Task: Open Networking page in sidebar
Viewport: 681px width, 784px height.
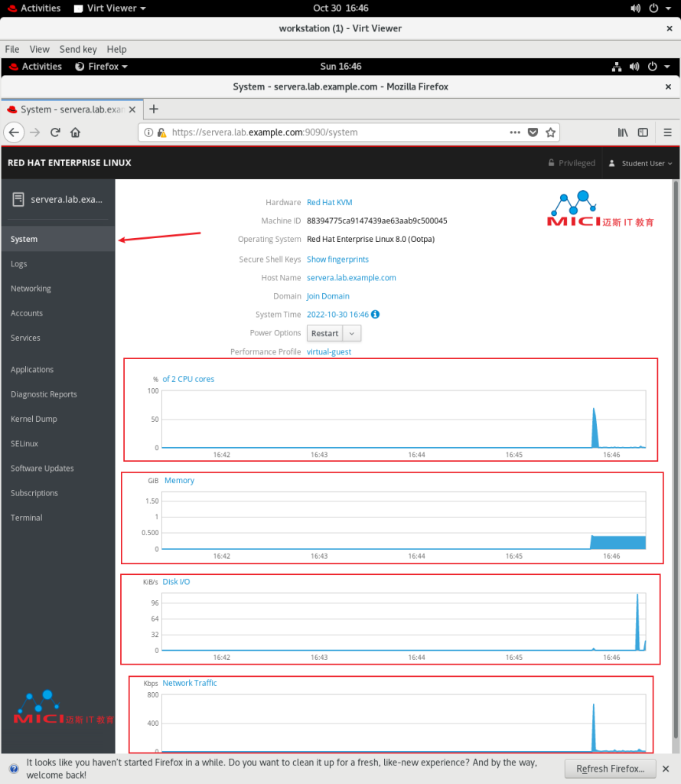Action: click(58, 289)
